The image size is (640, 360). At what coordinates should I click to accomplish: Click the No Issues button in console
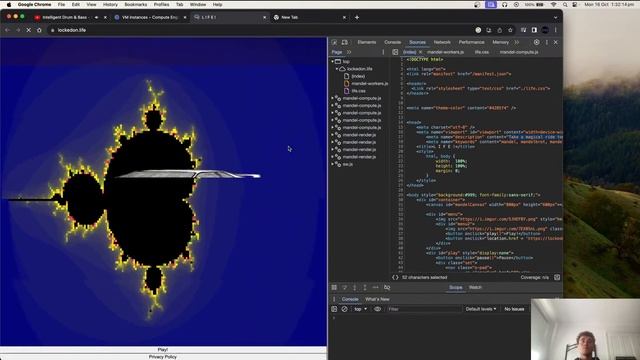coord(514,309)
